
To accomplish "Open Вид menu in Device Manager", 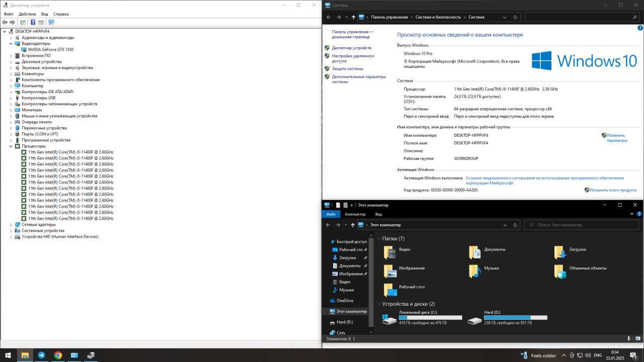I will click(45, 14).
